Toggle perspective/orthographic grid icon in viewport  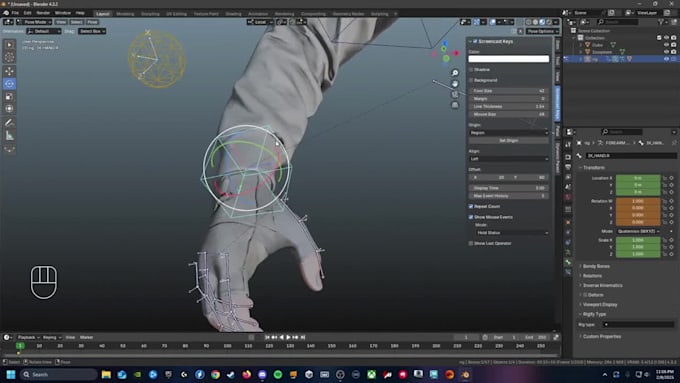point(454,105)
